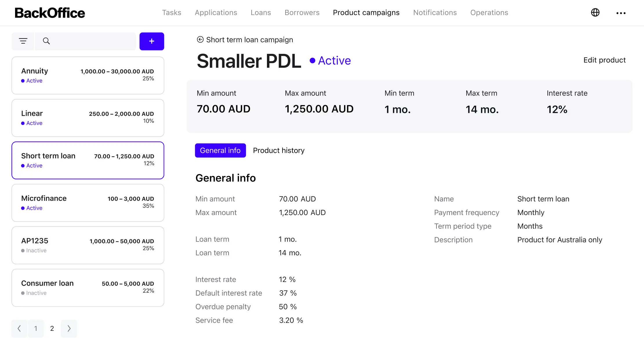Image resolution: width=644 pixels, height=345 pixels.
Task: Add new product with plus button
Action: (152, 41)
